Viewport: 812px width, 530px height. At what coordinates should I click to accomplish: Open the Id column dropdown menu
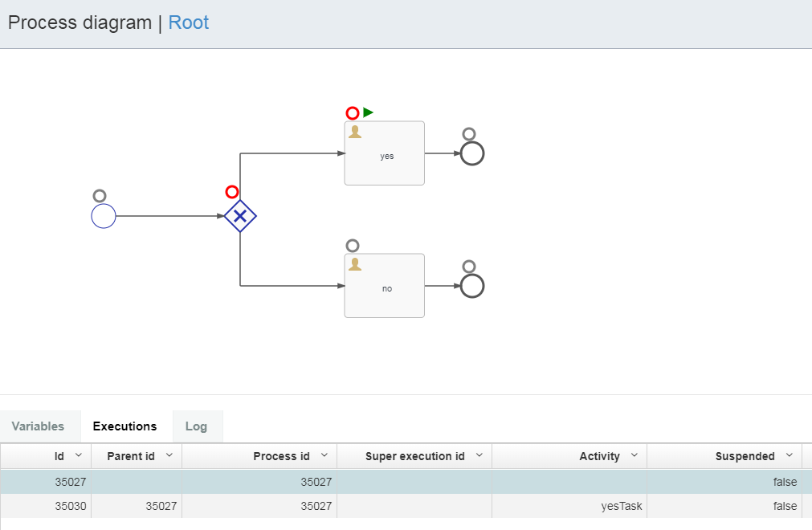78,456
